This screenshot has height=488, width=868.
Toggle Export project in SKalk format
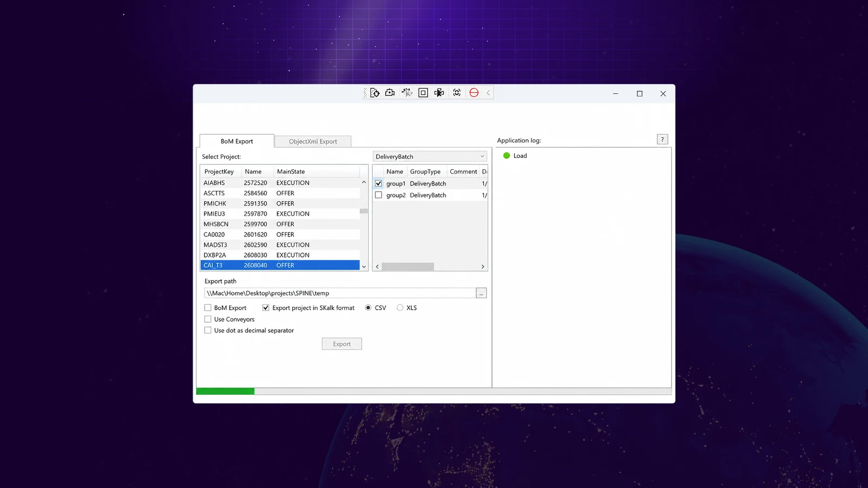[x=266, y=307]
